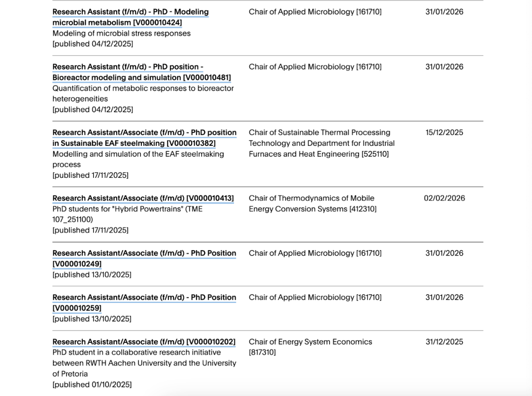Open the Sustainable EAF steelmaking PhD posting
The height and width of the screenshot is (396, 532).
coord(144,137)
